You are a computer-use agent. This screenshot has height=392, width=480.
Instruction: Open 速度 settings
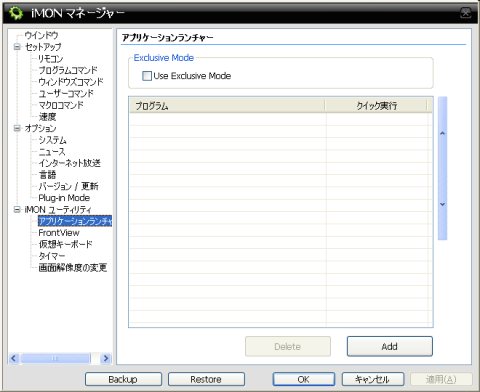[47, 117]
